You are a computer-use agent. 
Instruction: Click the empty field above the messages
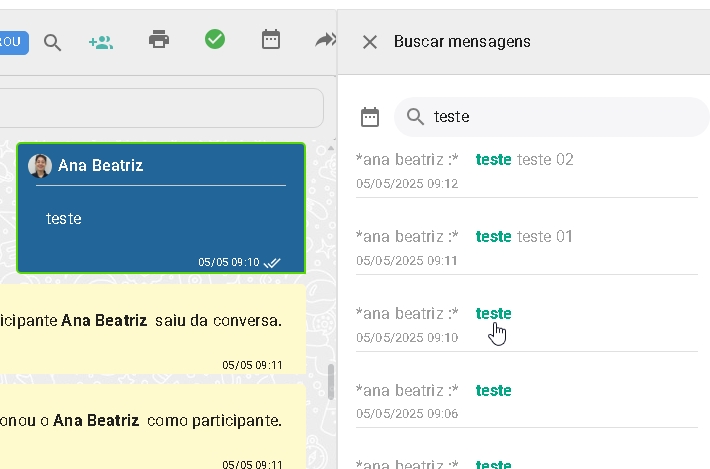[x=162, y=108]
